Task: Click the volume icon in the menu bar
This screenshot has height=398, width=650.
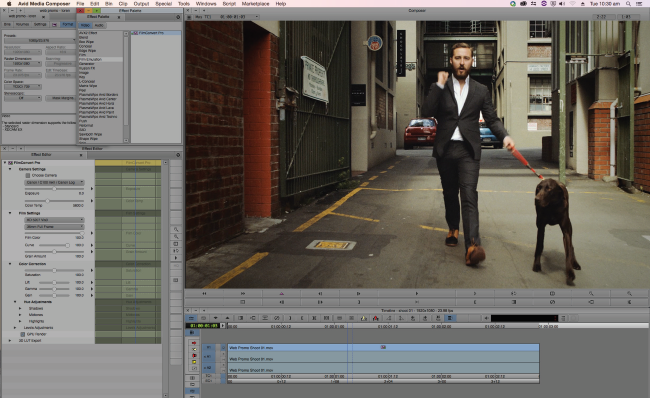Action: (x=562, y=4)
